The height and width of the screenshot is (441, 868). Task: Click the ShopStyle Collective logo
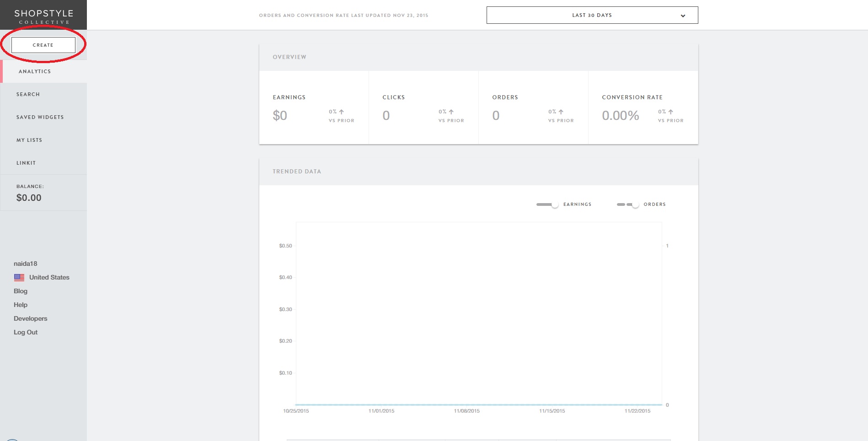tap(43, 16)
